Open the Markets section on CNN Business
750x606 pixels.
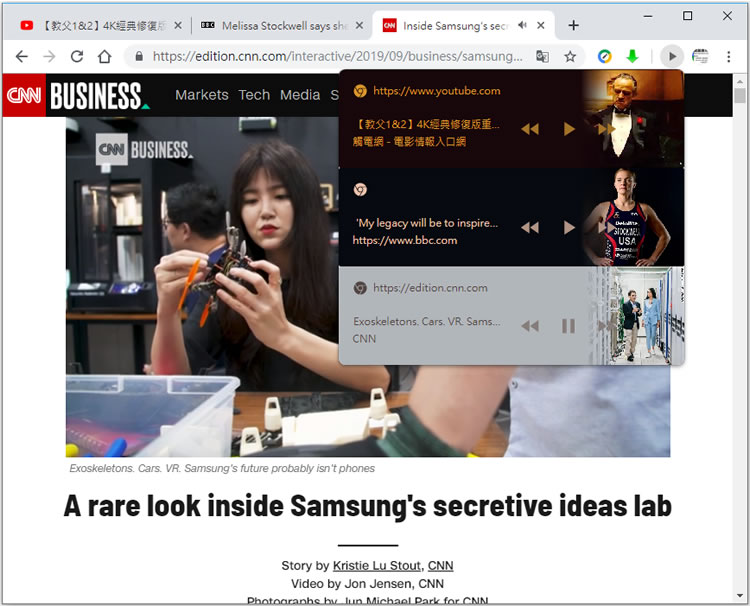[202, 95]
